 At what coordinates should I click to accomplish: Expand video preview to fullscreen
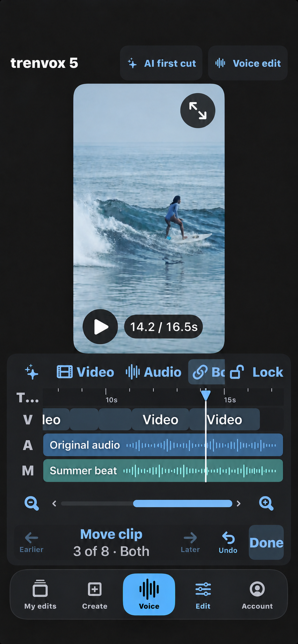pos(198,111)
